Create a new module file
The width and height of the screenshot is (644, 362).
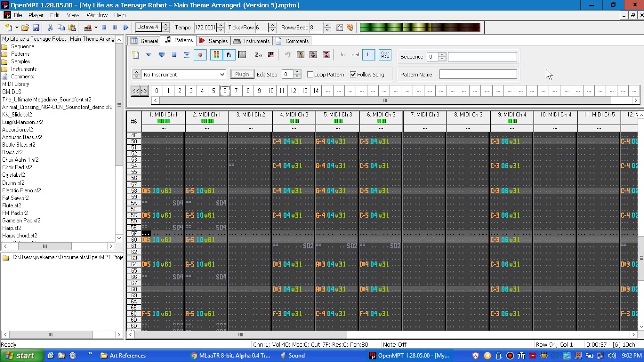click(x=9, y=28)
